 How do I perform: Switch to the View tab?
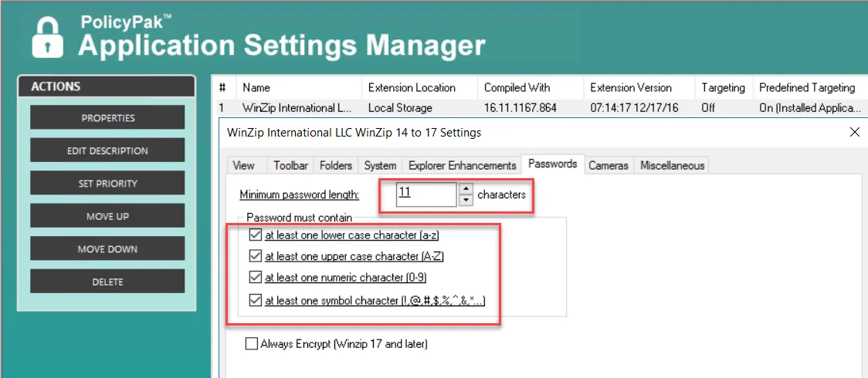(x=243, y=165)
